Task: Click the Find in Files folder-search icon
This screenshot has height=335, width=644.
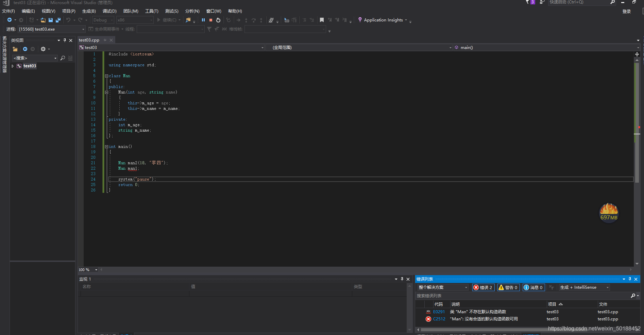Action: pos(188,20)
